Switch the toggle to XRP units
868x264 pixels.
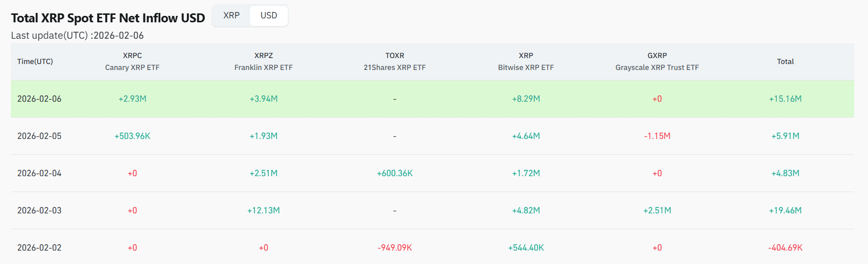tap(231, 15)
